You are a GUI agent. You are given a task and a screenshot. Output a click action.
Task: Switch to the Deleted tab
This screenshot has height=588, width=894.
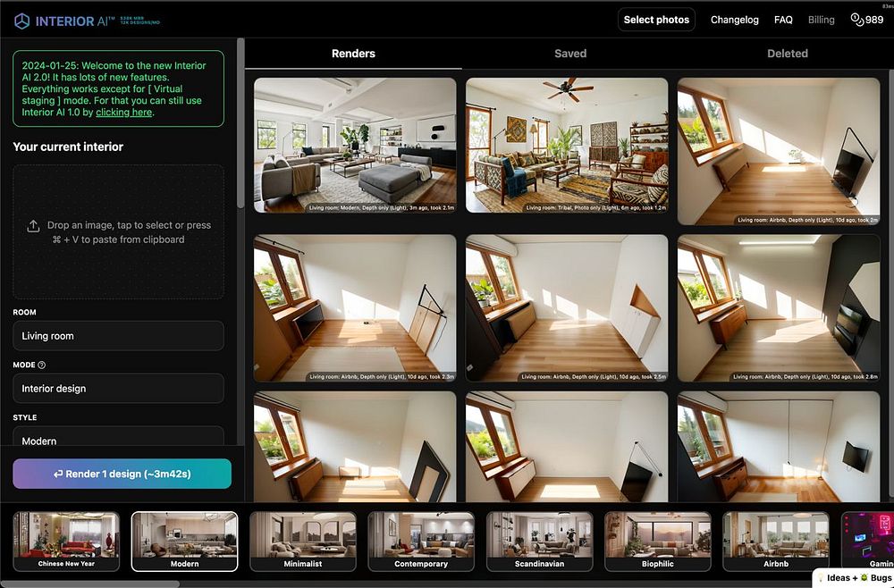coord(787,54)
